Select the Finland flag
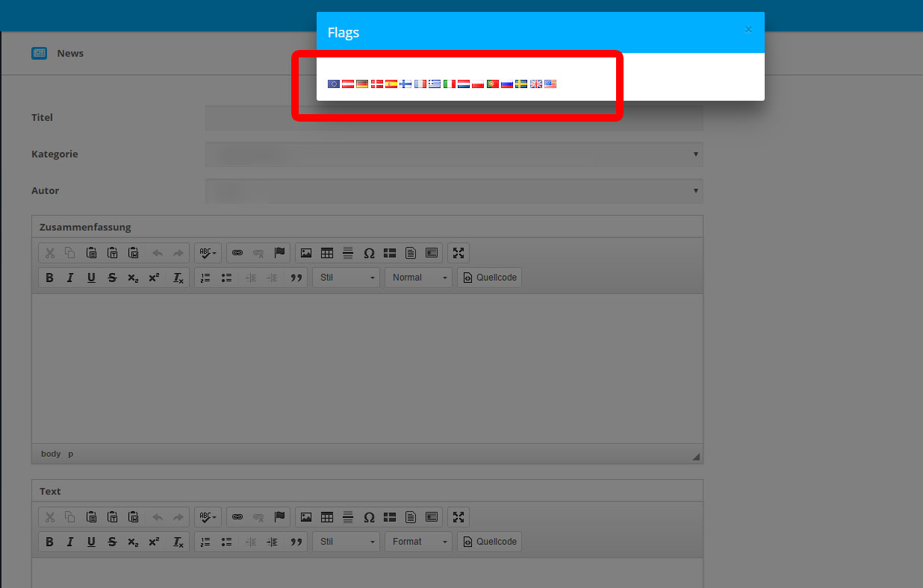This screenshot has width=923, height=588. [405, 84]
